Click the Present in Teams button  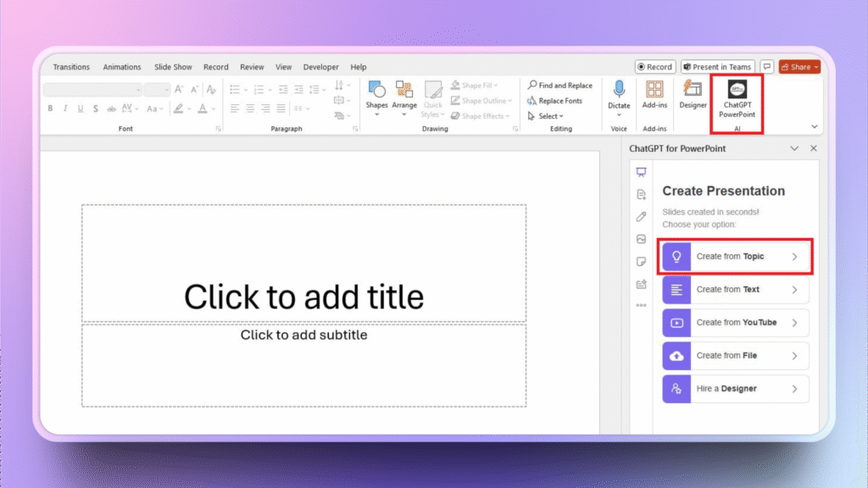pyautogui.click(x=717, y=66)
